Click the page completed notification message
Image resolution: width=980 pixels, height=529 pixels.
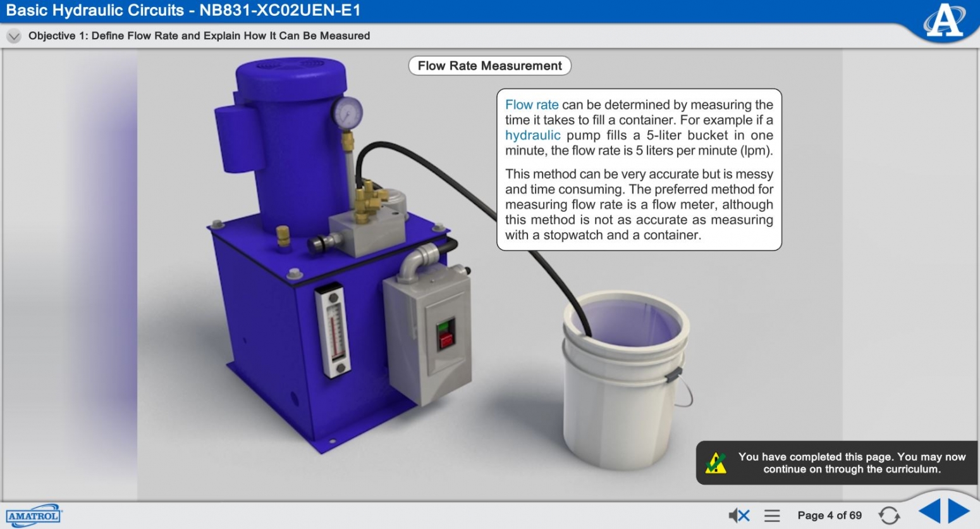pos(851,463)
